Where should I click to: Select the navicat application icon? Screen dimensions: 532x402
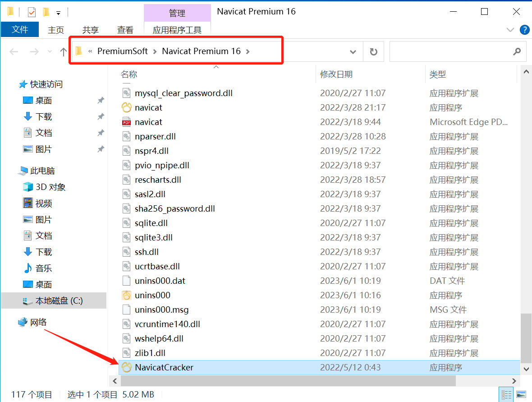127,107
